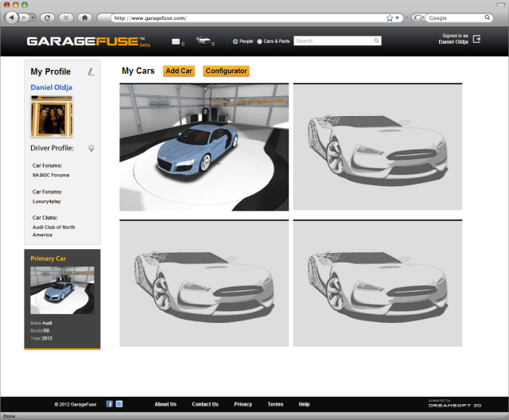Click the Year 2012 detail text

tap(41, 338)
